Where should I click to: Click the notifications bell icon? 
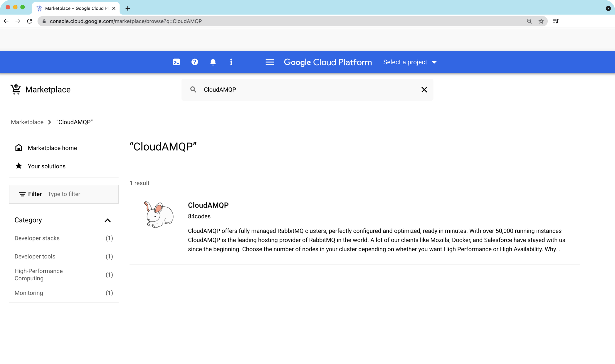[213, 62]
